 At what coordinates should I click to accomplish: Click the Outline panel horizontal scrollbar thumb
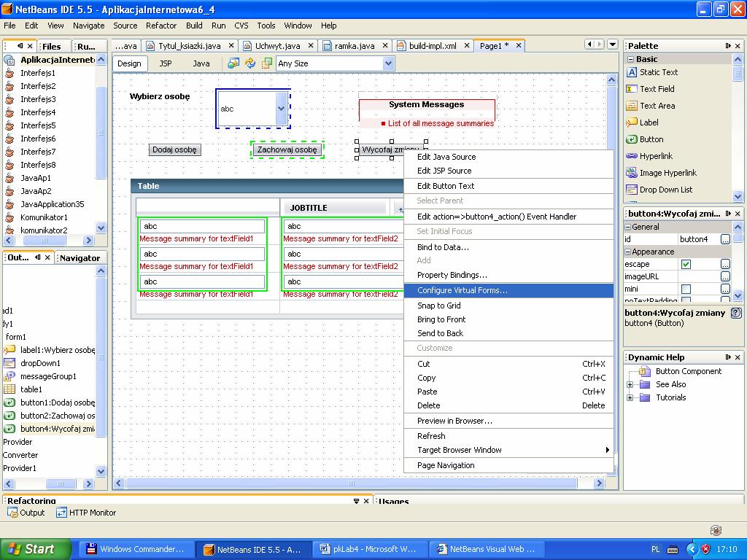[61, 484]
